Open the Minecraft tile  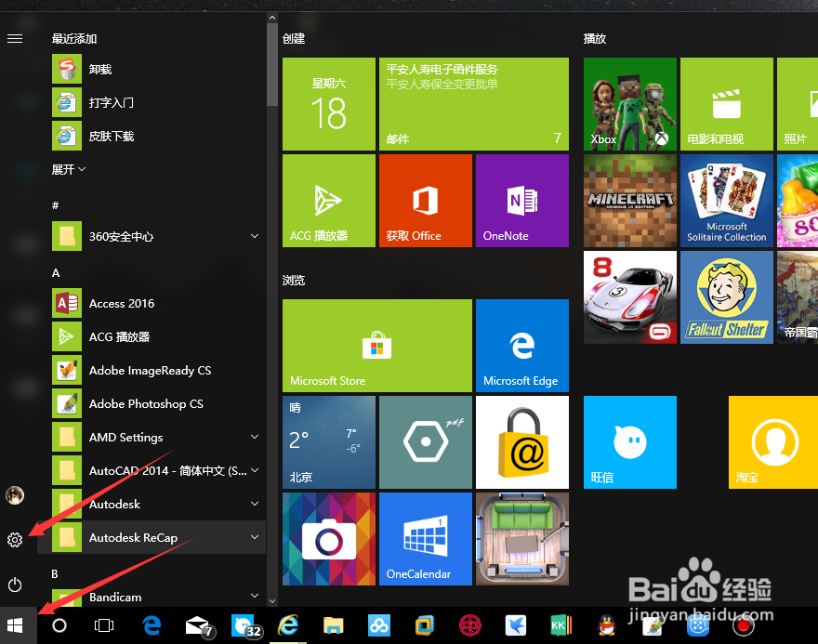coord(629,200)
